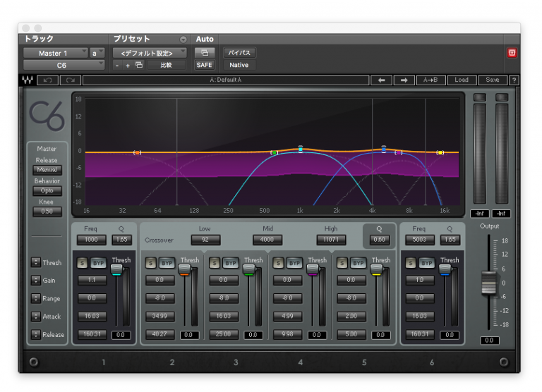Go to next preset with right arrow
Image resolution: width=542 pixels, height=392 pixels.
(404, 80)
